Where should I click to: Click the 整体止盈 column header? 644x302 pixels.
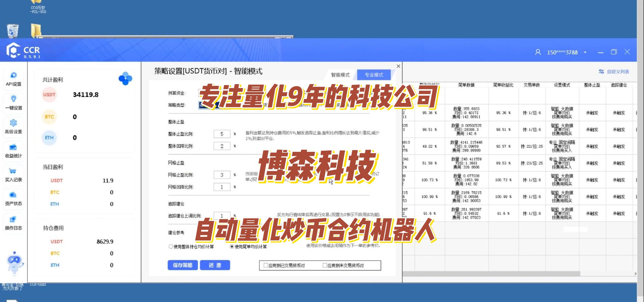point(592,85)
